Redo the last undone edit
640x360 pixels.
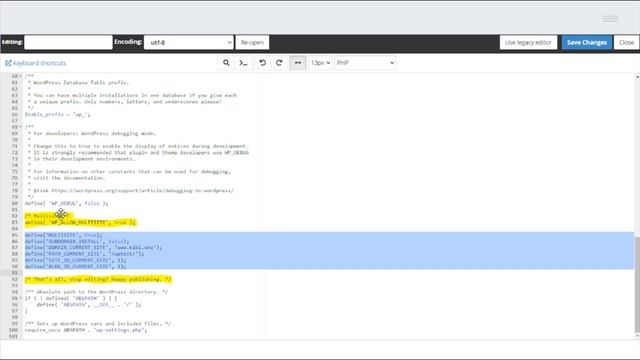(x=279, y=63)
